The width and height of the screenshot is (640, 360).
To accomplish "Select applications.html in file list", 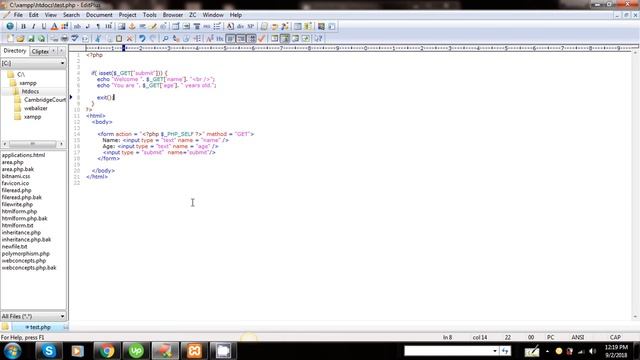I will [23, 155].
